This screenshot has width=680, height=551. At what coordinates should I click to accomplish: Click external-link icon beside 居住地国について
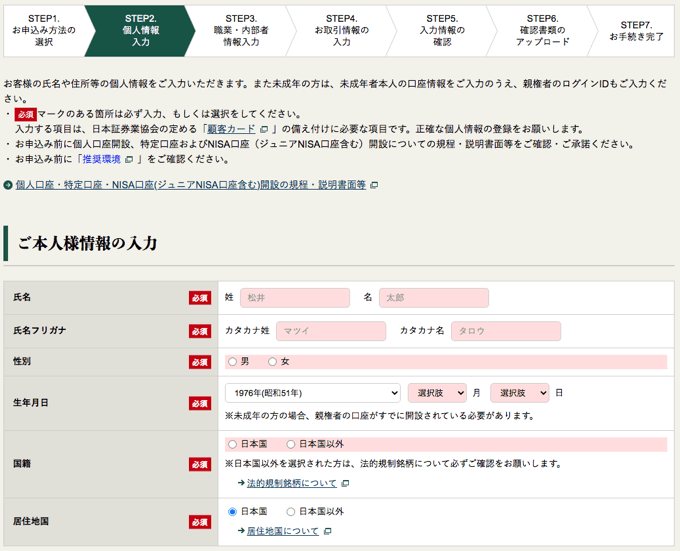[328, 531]
